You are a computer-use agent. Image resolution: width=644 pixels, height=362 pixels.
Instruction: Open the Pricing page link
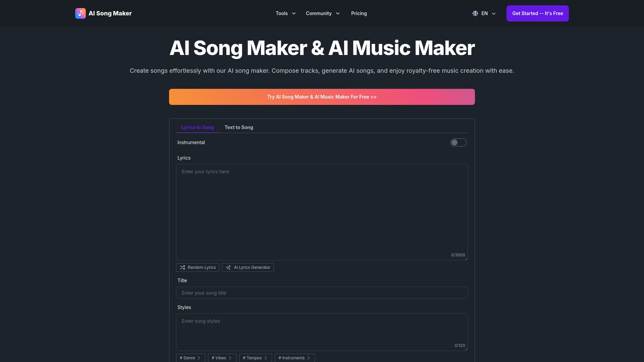359,13
